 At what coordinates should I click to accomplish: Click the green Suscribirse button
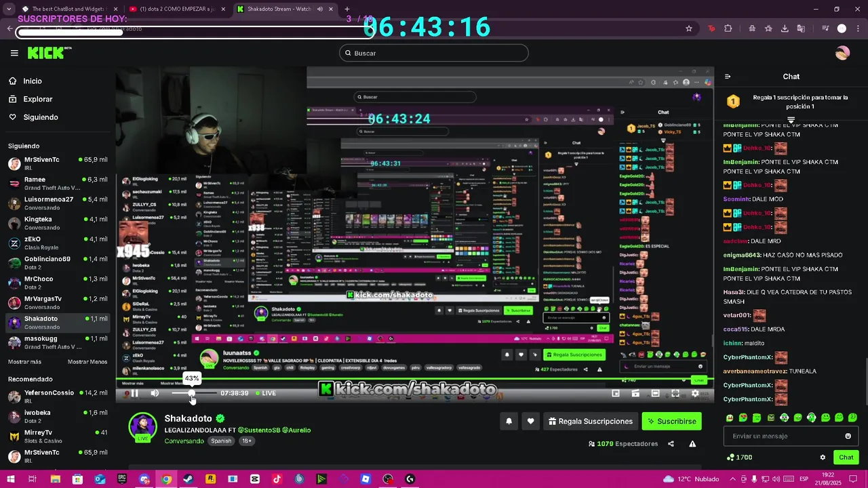coord(671,421)
